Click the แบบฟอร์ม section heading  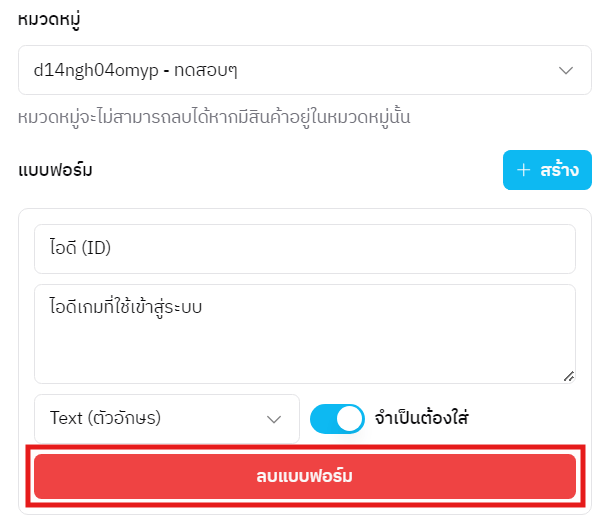55,171
